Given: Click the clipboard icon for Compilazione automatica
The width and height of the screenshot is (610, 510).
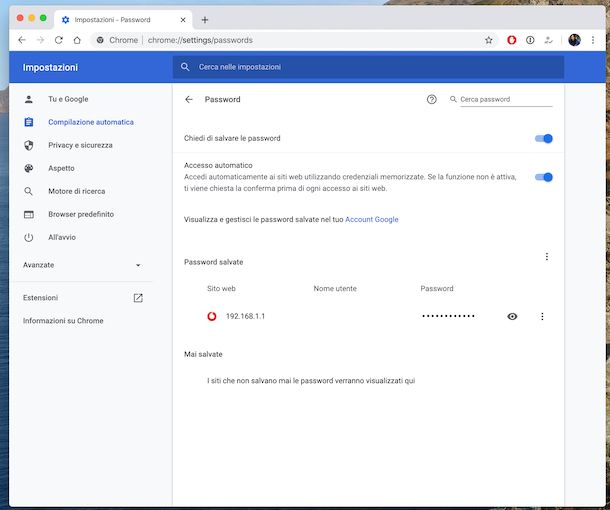Looking at the screenshot, I should pos(29,122).
